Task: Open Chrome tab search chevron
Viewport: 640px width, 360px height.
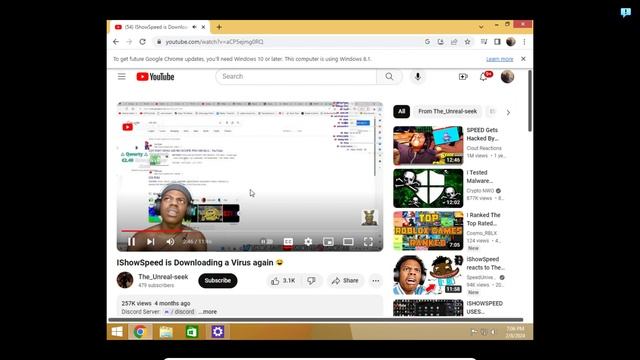Action: 481,27
